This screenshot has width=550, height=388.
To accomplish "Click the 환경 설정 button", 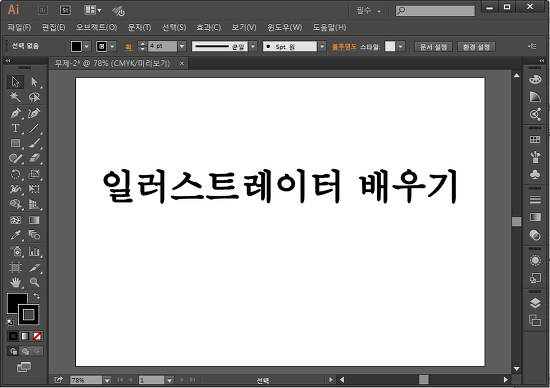I will 476,47.
